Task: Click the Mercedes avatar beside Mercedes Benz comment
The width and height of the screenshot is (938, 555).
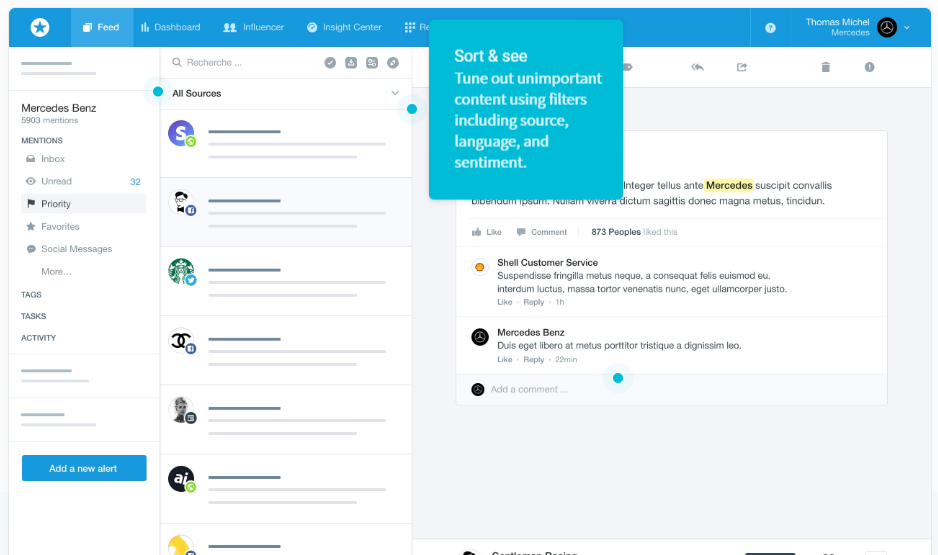Action: [x=480, y=337]
